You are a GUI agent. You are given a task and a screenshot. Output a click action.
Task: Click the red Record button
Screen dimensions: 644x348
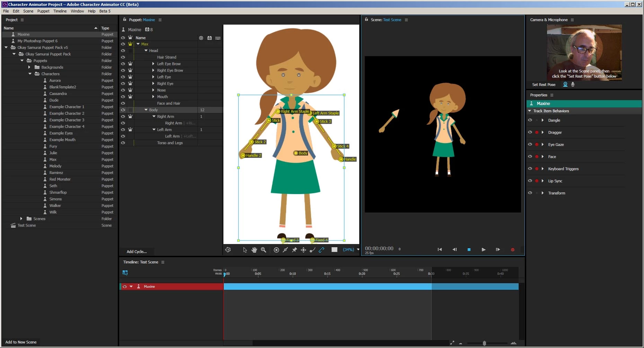(x=512, y=250)
